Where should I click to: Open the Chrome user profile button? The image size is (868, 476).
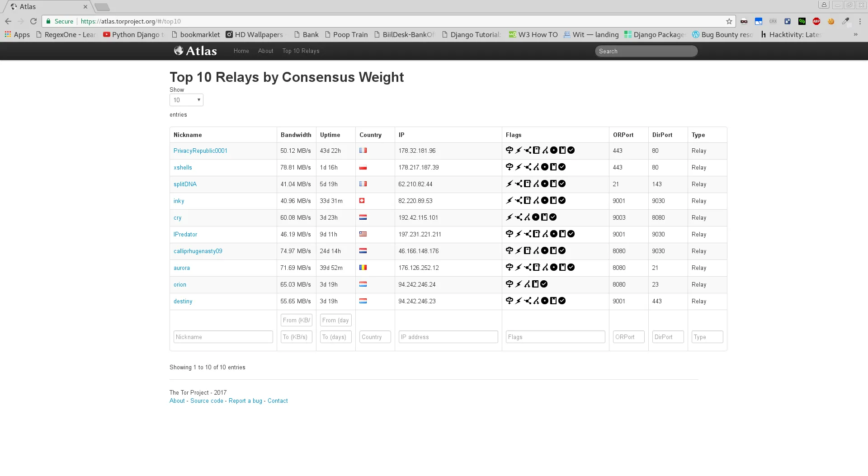(824, 5)
